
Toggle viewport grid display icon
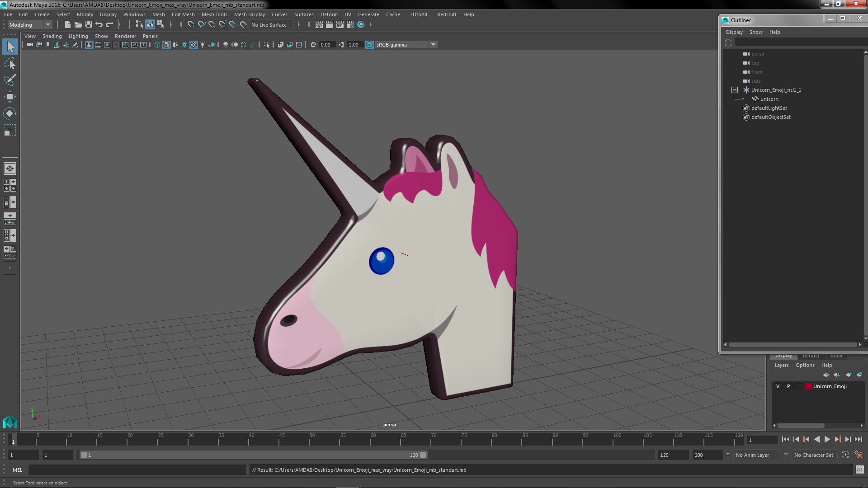pos(89,45)
